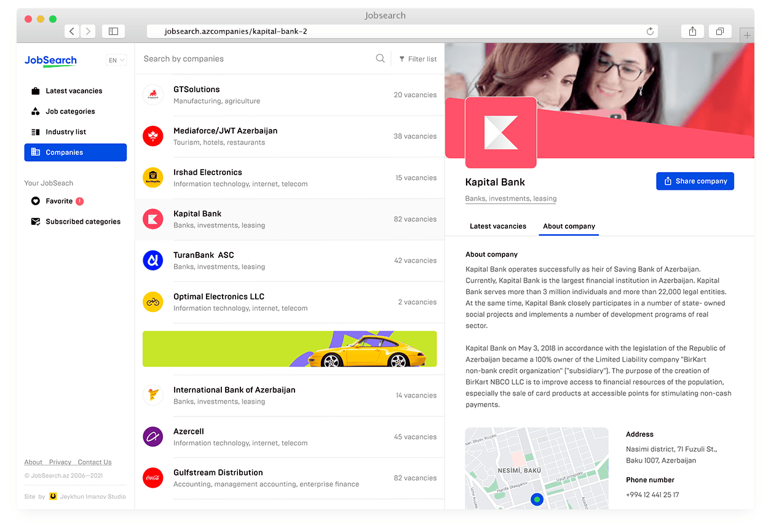This screenshot has width=771, height=532.
Task: Click the GTSolutions company logo
Action: [153, 95]
